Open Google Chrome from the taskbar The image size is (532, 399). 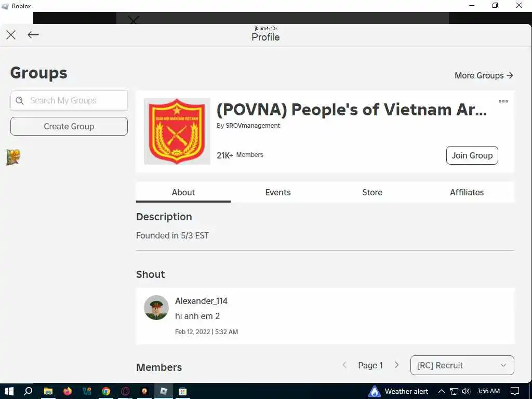click(106, 391)
